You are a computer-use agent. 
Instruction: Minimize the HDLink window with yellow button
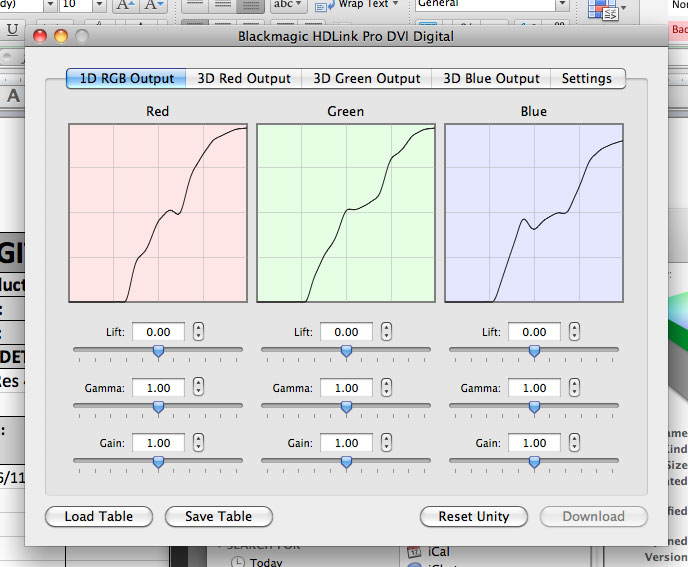point(61,36)
